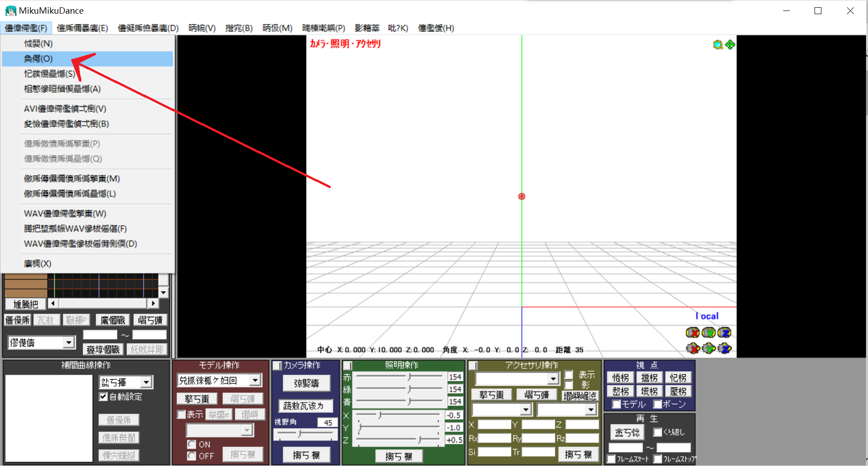868x466 pixels.
Task: Choose the (N) new item in file menu
Action: point(88,44)
